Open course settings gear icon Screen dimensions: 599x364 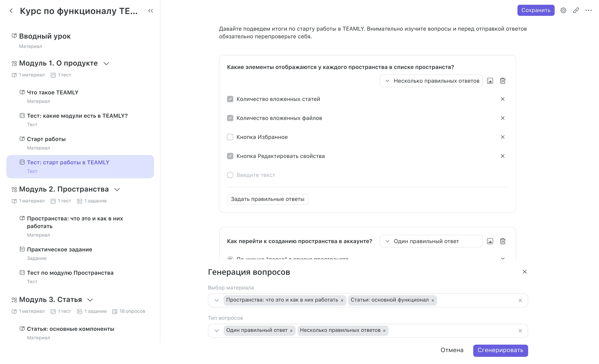coord(563,11)
